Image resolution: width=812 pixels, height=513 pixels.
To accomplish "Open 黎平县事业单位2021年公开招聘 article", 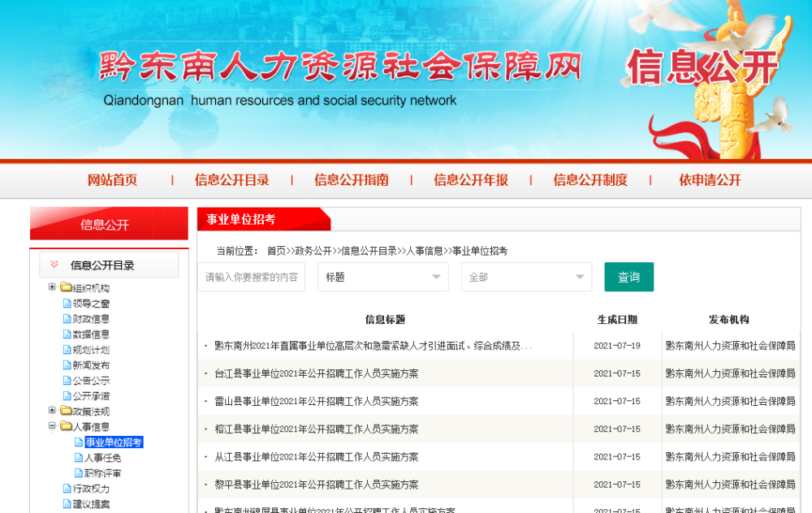I will [x=317, y=485].
